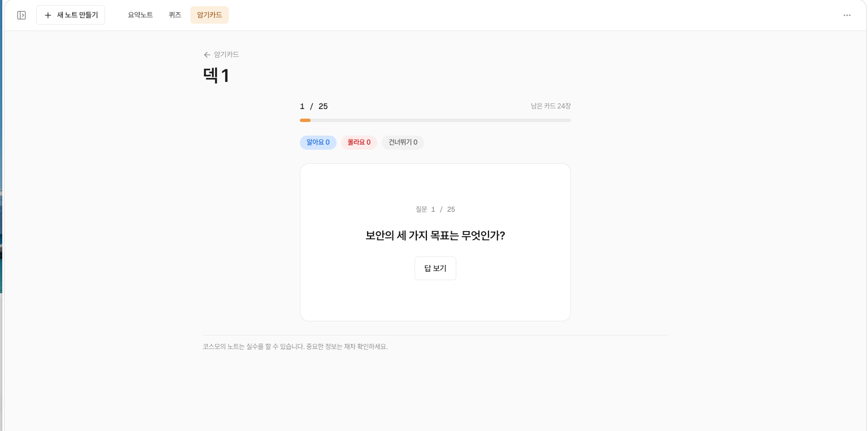This screenshot has width=868, height=431.
Task: Click the 질문 1 / 25 label on card
Action: (x=435, y=210)
